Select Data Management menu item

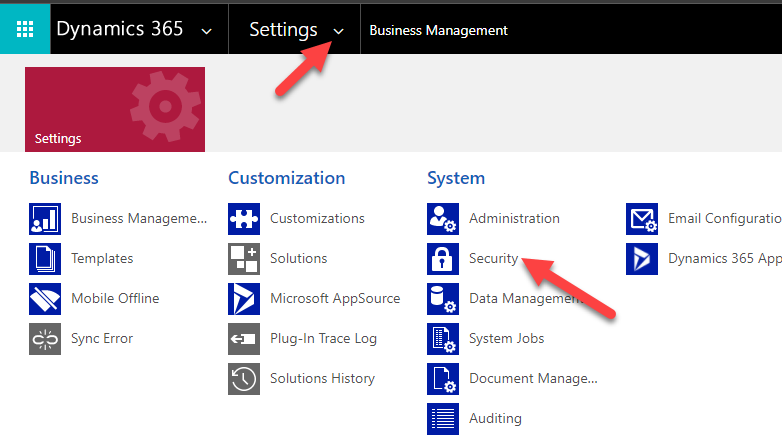525,298
